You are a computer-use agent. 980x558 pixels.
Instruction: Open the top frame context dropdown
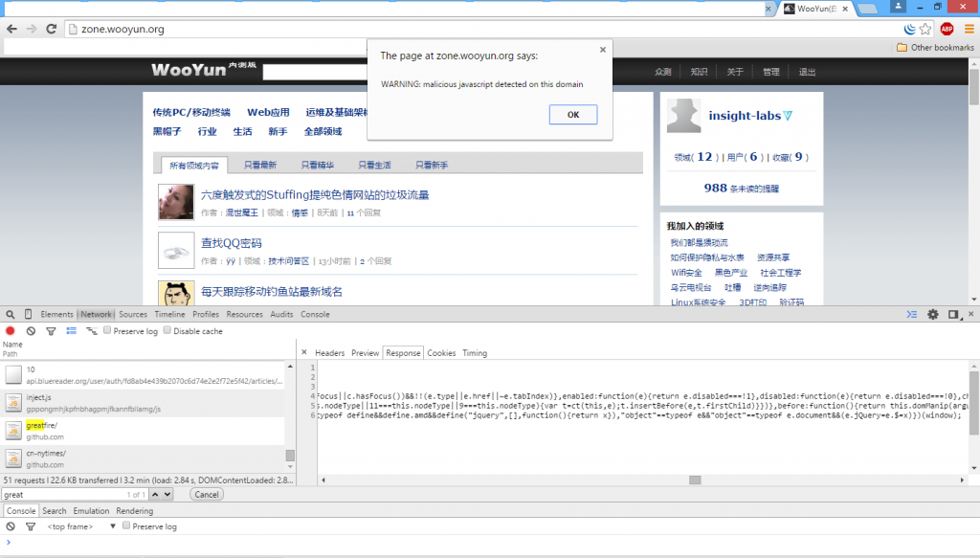[x=82, y=526]
